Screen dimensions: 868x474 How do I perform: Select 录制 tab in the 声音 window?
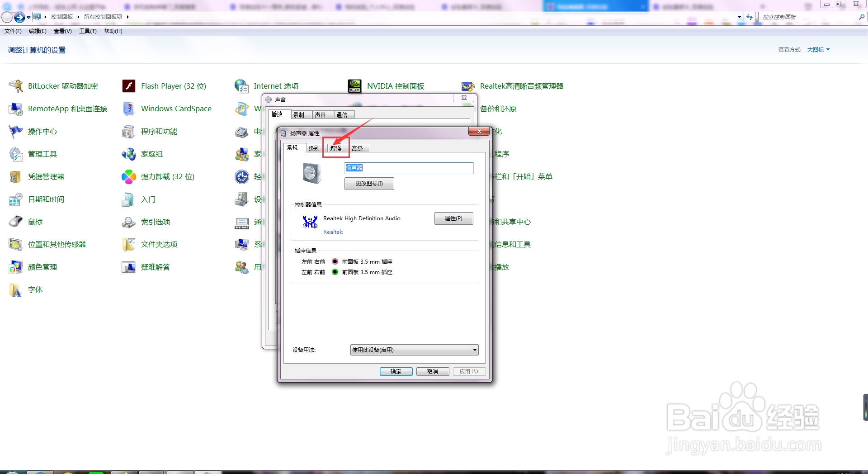pyautogui.click(x=299, y=115)
